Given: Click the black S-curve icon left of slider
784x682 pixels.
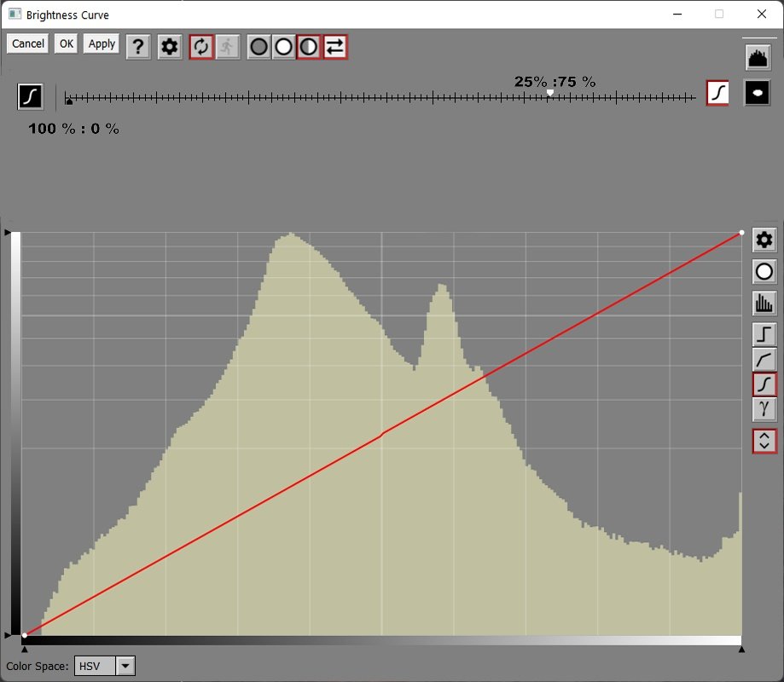Looking at the screenshot, I should coord(30,96).
